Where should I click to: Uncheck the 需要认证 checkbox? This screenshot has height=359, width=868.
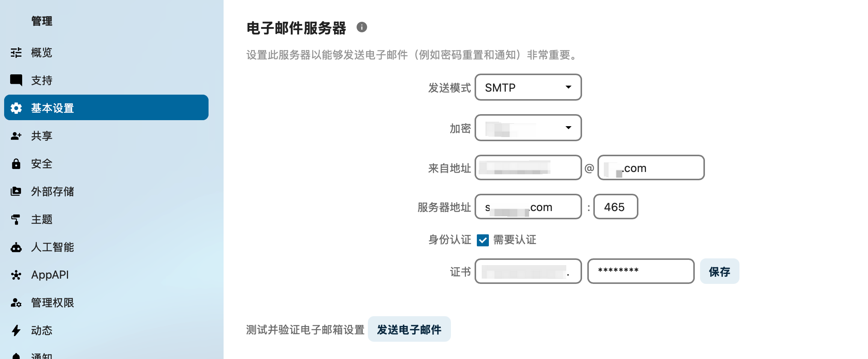click(483, 240)
